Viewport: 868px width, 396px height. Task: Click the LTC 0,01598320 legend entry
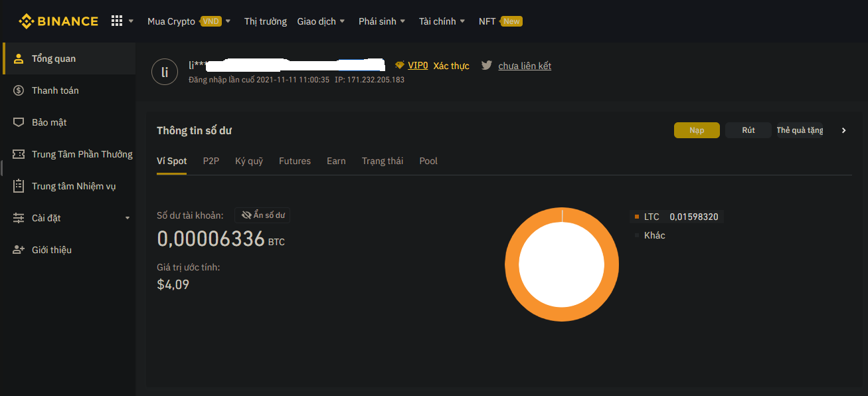[x=676, y=217]
